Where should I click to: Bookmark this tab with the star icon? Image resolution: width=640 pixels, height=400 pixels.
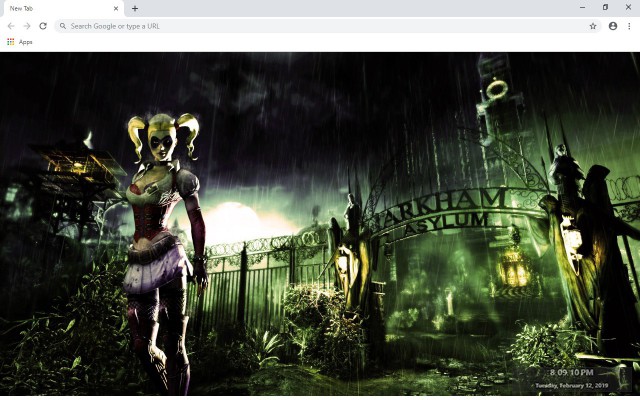pos(593,26)
